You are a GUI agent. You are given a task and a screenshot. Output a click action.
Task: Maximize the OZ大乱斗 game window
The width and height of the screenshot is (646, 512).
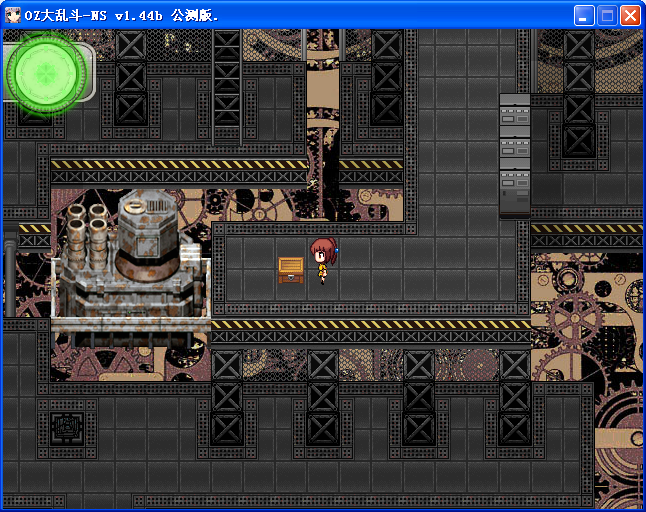tap(607, 16)
